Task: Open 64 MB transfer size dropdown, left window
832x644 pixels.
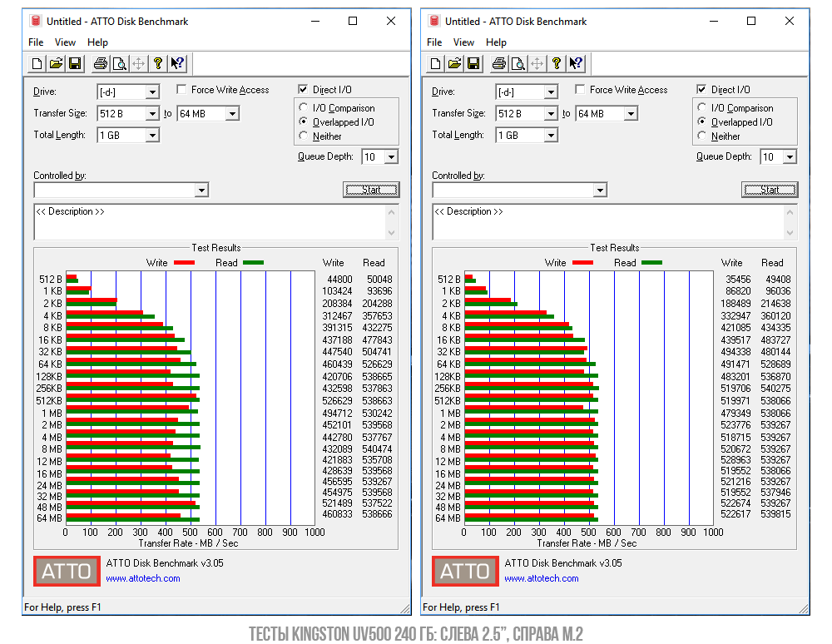Action: (232, 113)
